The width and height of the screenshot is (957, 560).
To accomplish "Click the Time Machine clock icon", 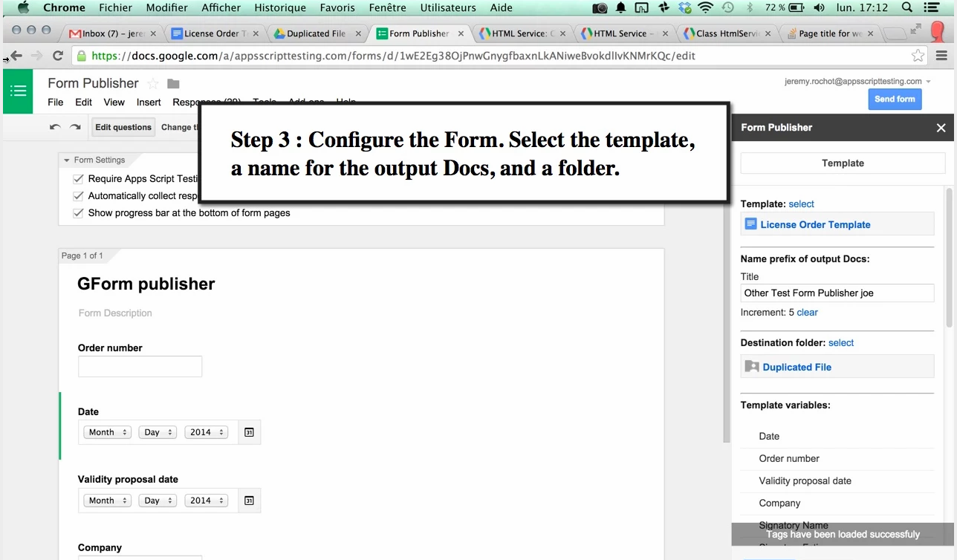I will coord(727,7).
